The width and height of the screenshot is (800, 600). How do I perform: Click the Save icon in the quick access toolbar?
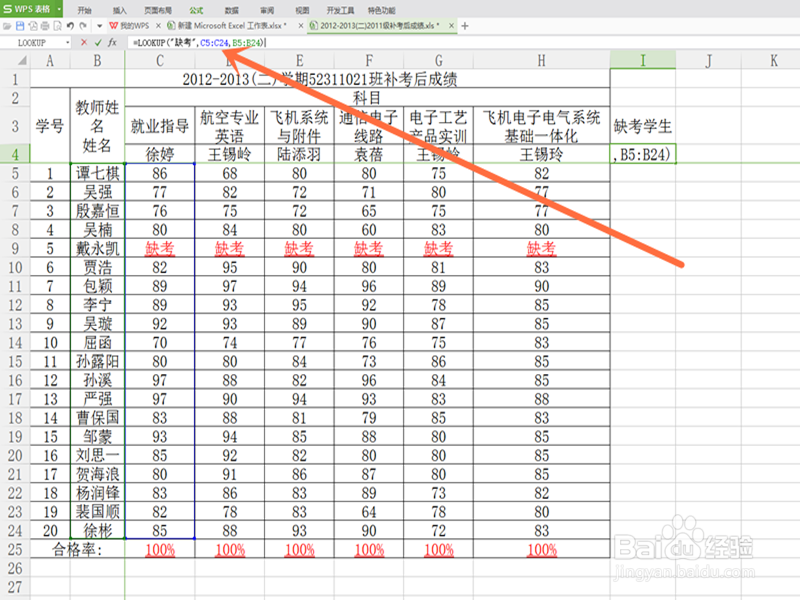point(18,27)
